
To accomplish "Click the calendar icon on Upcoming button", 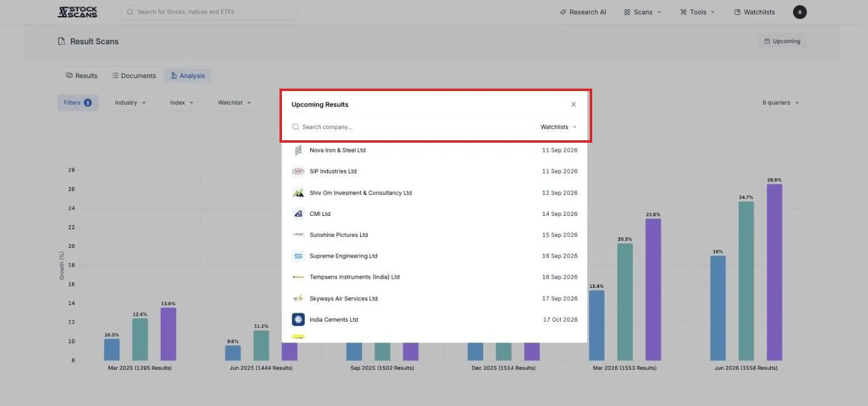I will tap(767, 41).
